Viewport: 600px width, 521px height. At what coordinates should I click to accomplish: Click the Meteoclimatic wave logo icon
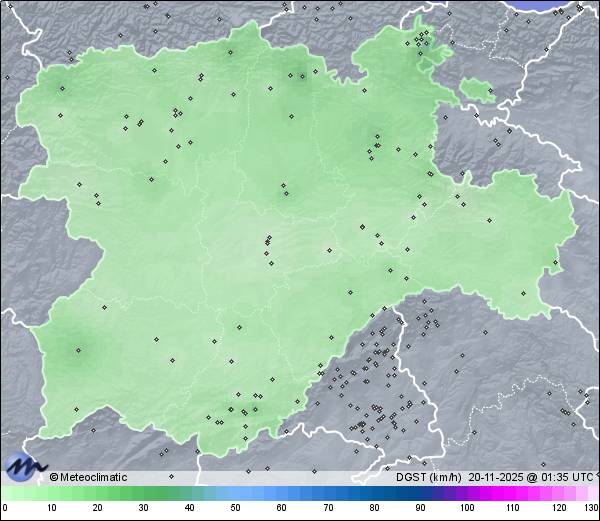click(x=24, y=466)
